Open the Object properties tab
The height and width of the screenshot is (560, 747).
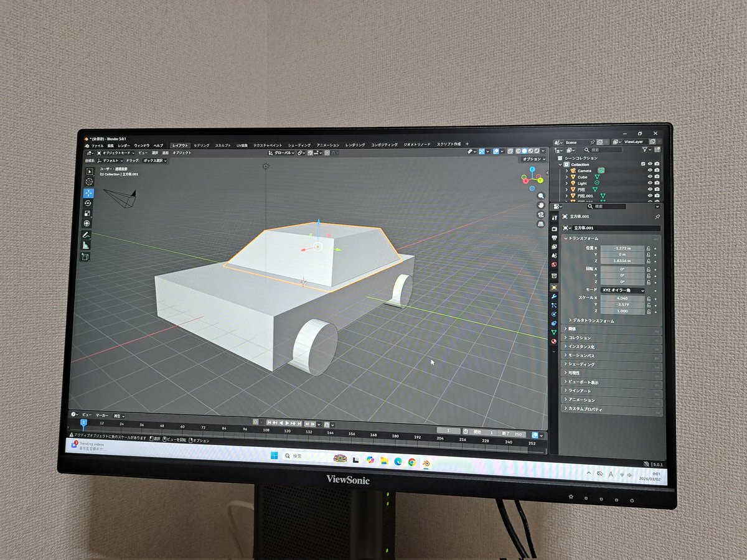tap(554, 287)
